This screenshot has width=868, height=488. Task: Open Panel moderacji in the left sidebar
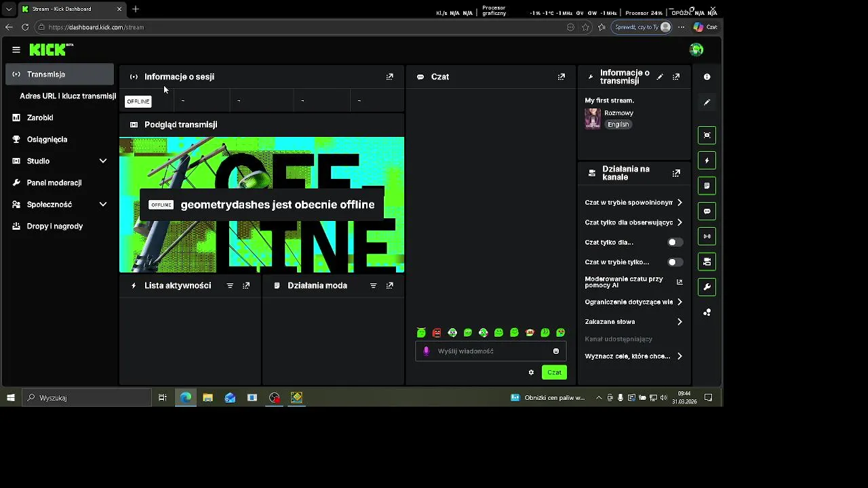point(60,183)
